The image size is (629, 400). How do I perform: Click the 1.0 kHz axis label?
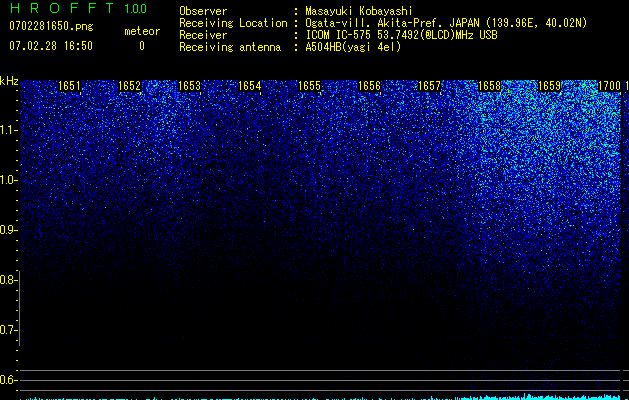tap(8, 180)
